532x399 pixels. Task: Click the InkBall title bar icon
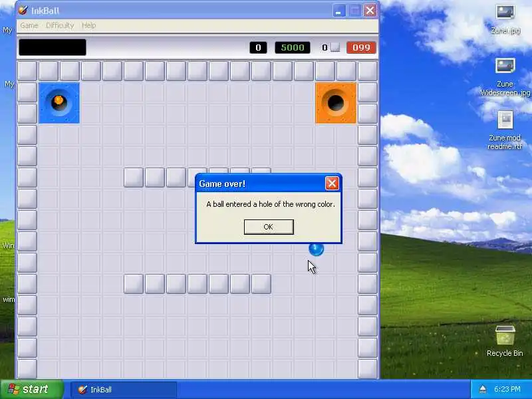click(23, 11)
